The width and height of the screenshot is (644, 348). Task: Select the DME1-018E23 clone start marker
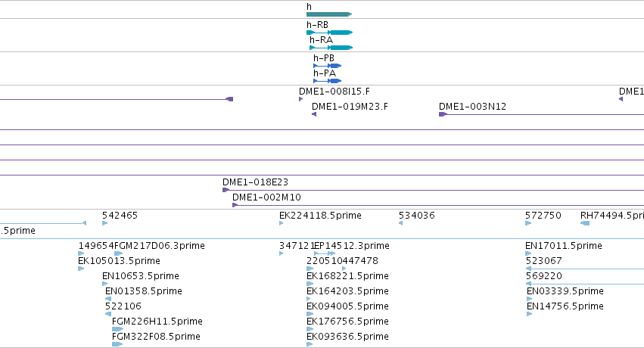(x=226, y=190)
